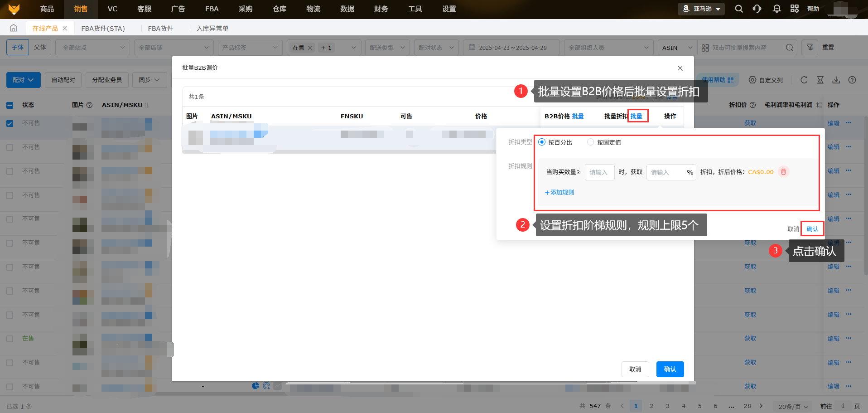Screen dimensions: 868x413
Task: Click the discount percentage input field
Action: pos(671,172)
